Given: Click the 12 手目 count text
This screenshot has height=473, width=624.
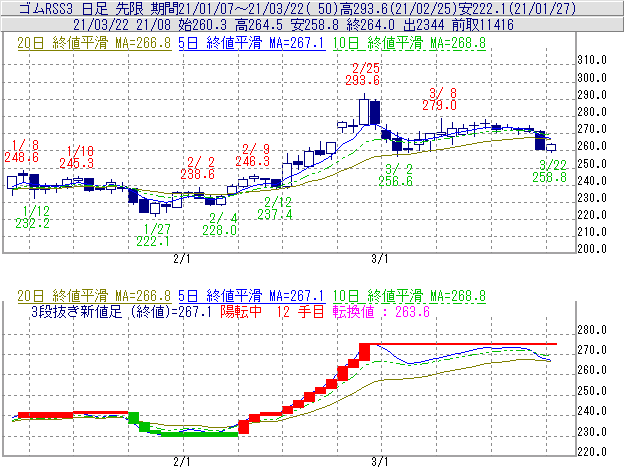Looking at the screenshot, I should pos(300,311).
